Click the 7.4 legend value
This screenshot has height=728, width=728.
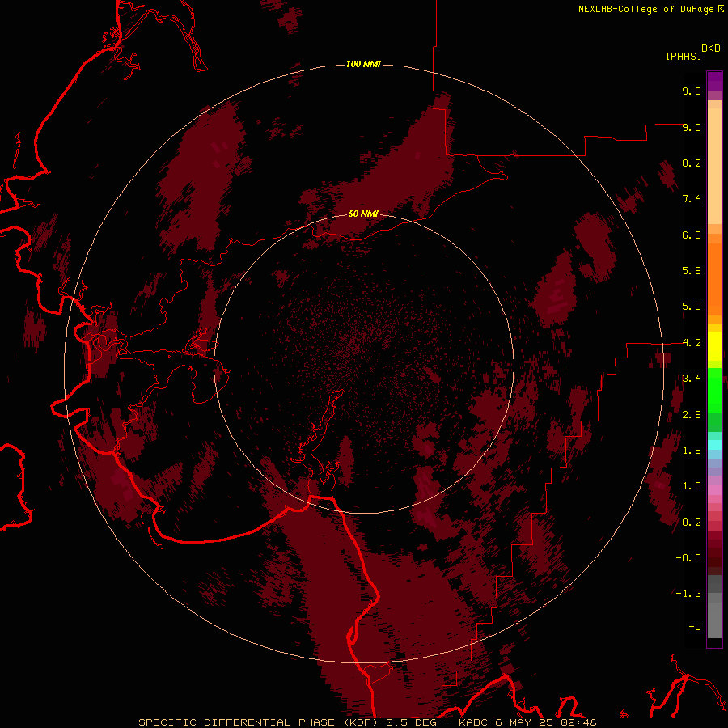click(x=692, y=199)
